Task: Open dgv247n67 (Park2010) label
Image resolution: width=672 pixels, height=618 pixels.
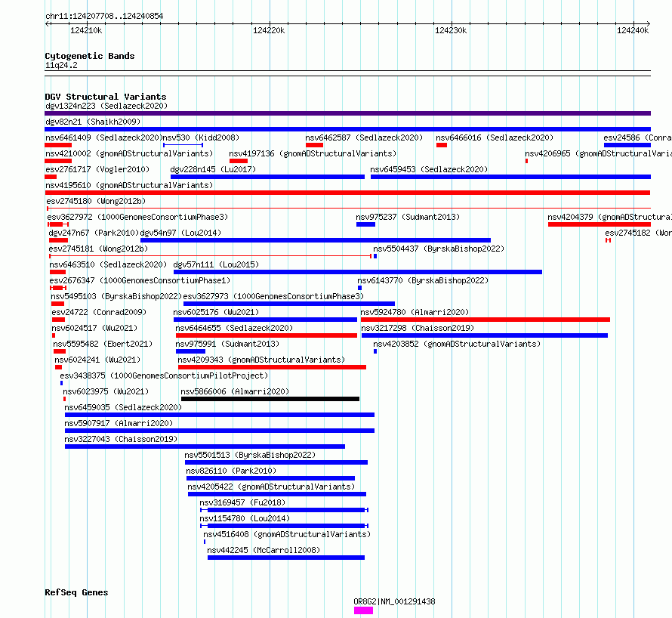Action: coord(94,233)
